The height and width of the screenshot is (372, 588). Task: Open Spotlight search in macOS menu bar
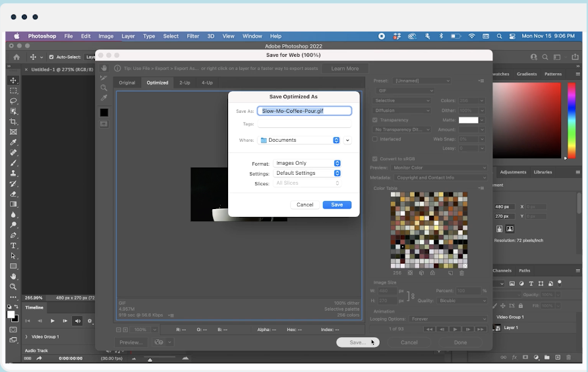(x=499, y=36)
